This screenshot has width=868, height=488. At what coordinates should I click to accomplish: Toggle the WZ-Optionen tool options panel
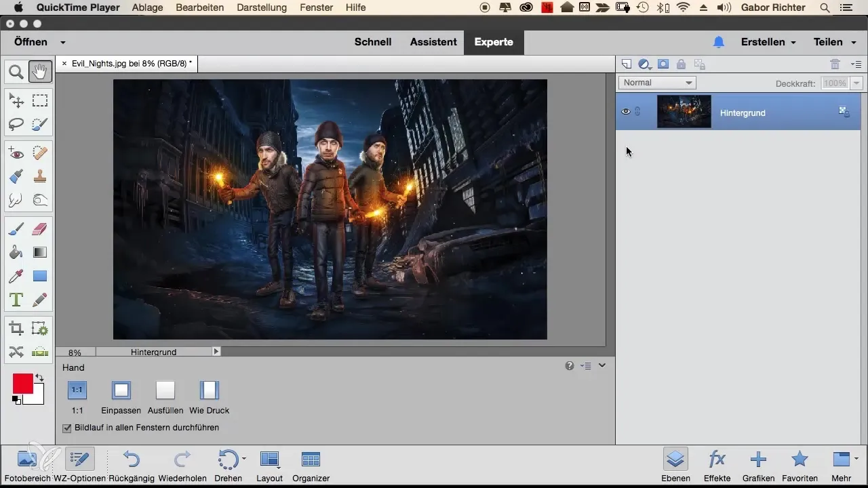(79, 466)
